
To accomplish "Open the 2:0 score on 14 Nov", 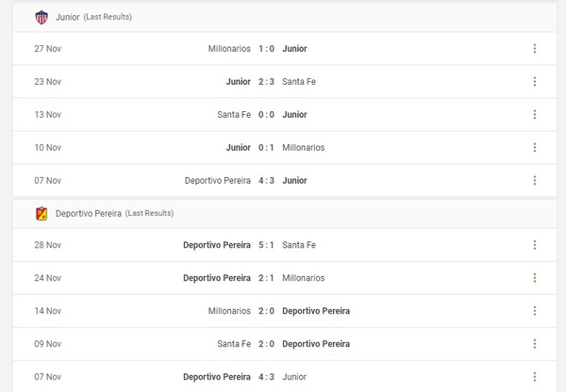I will (x=266, y=311).
